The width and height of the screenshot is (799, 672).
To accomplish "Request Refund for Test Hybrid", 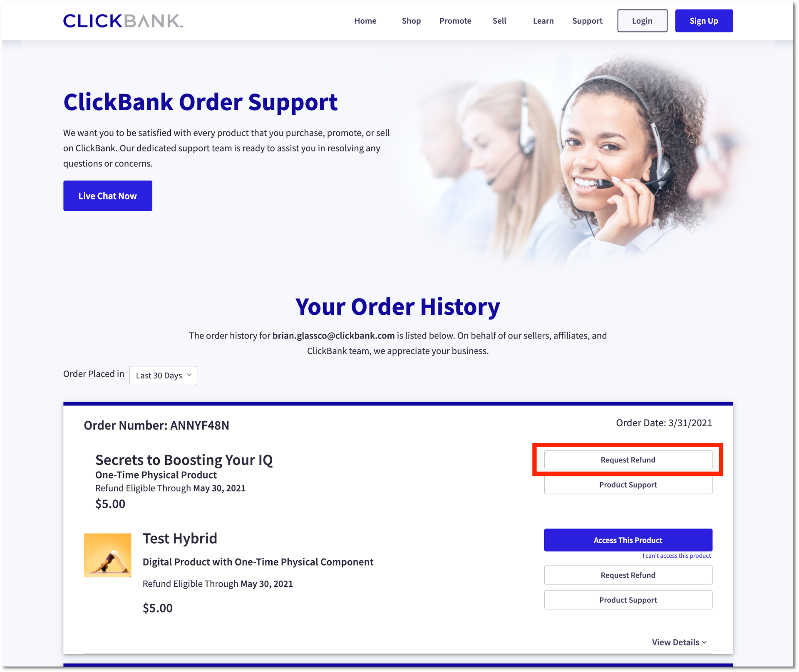I will pyautogui.click(x=628, y=575).
